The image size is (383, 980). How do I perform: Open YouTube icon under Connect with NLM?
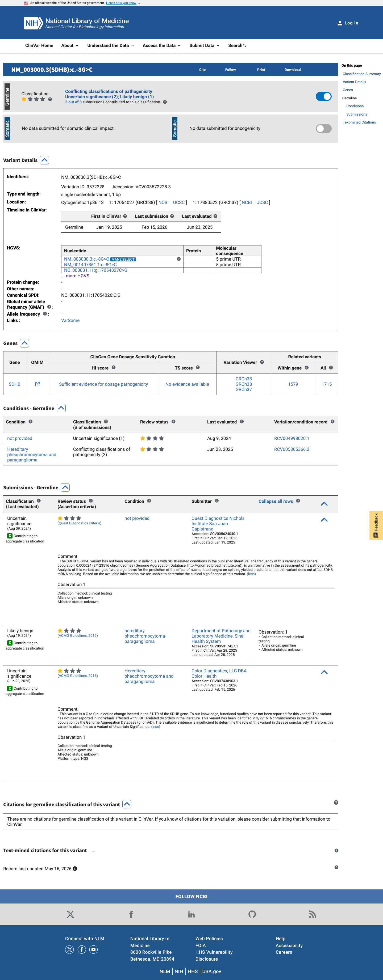click(93, 949)
